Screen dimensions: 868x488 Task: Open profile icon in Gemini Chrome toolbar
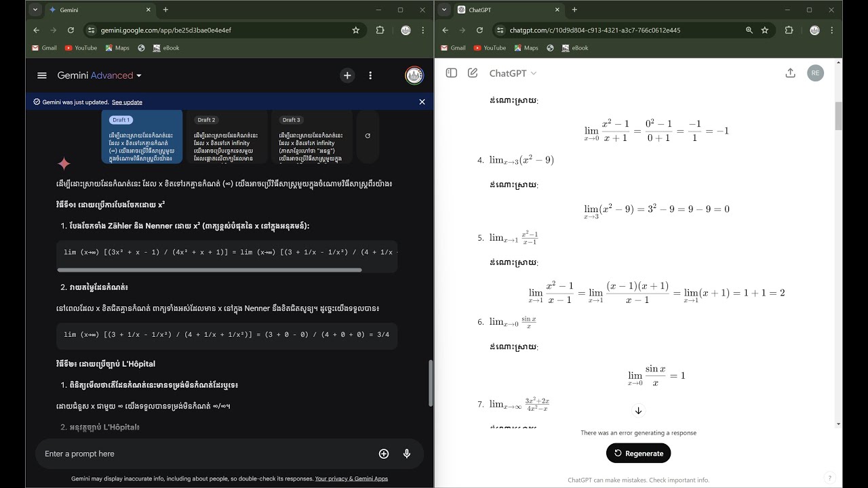(x=406, y=30)
